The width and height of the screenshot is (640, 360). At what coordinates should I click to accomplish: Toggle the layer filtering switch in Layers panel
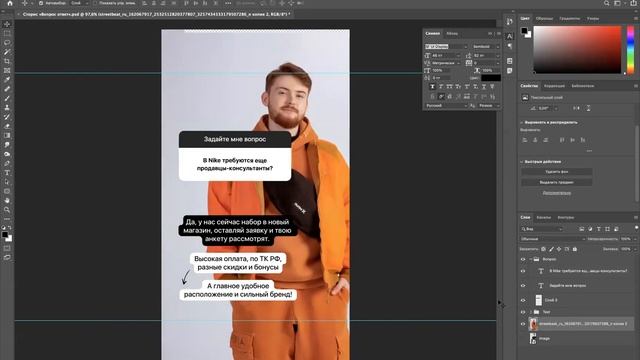pos(636,228)
